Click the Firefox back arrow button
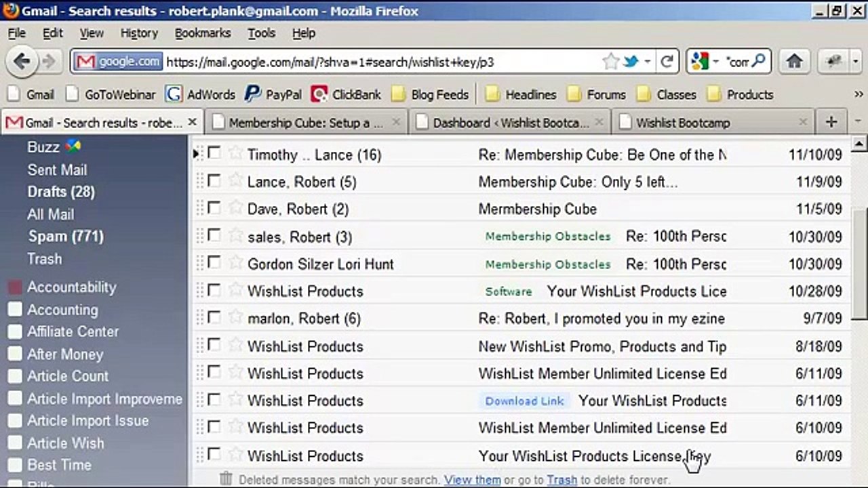The height and width of the screenshot is (488, 868). [x=21, y=62]
